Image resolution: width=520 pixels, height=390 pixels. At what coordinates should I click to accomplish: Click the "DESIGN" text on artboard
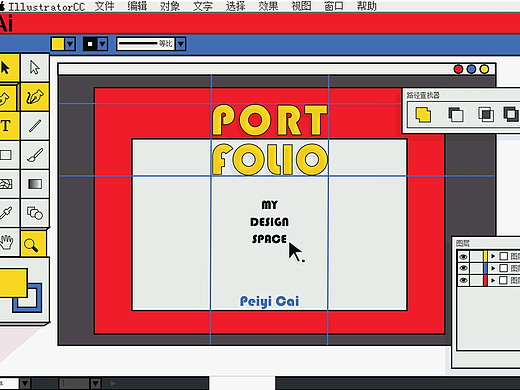(x=269, y=222)
